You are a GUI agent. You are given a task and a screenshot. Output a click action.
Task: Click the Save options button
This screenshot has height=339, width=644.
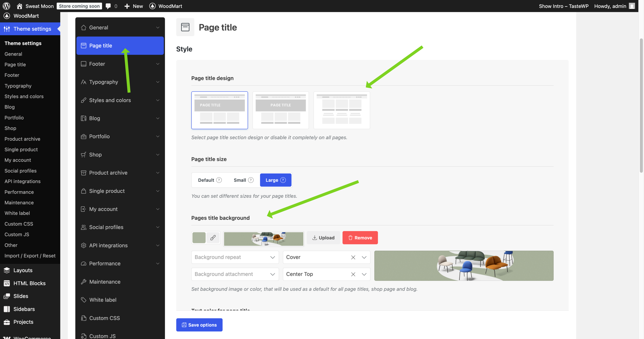click(199, 325)
